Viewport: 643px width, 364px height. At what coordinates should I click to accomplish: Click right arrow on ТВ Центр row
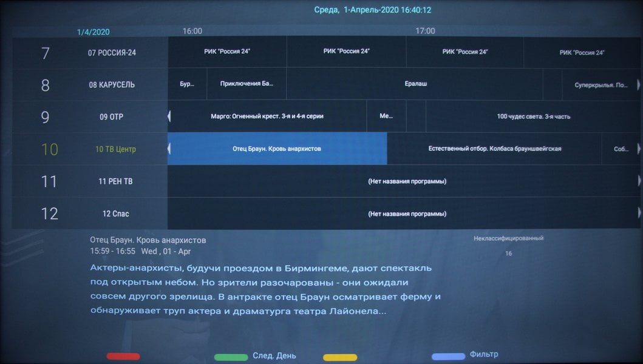pyautogui.click(x=639, y=149)
